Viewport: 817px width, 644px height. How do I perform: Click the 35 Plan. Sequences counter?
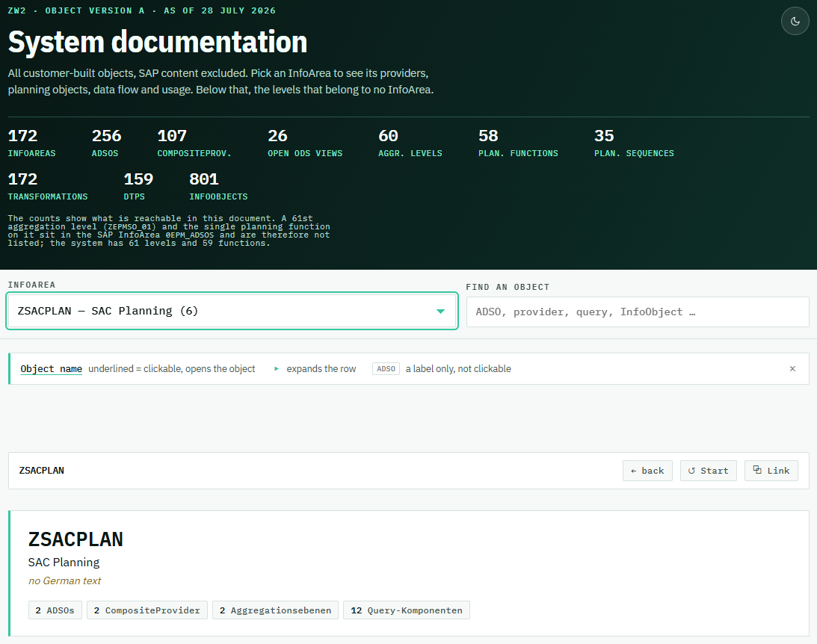point(634,143)
